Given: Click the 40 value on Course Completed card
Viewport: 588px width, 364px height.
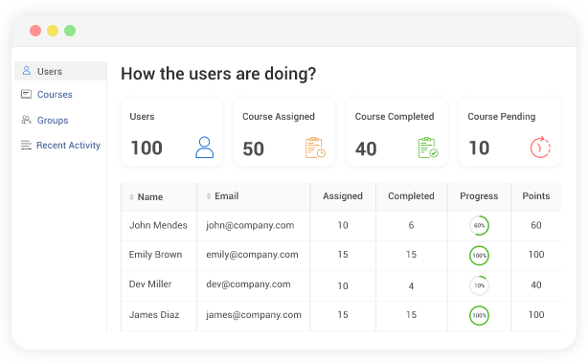Looking at the screenshot, I should click(x=366, y=149).
